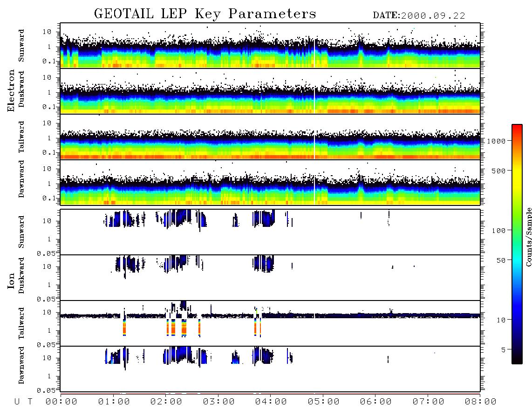Click the 00:00 time tick label
Image resolution: width=532 pixels, height=410 pixels.
click(61, 402)
